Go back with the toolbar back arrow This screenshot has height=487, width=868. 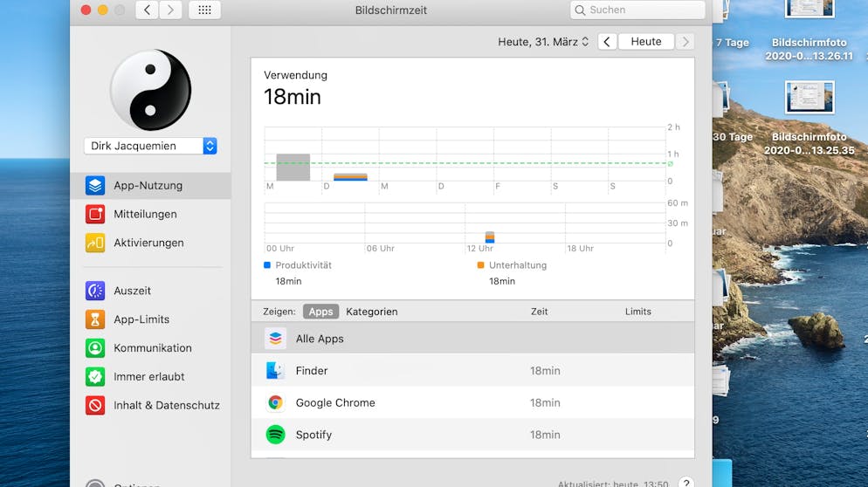(148, 10)
